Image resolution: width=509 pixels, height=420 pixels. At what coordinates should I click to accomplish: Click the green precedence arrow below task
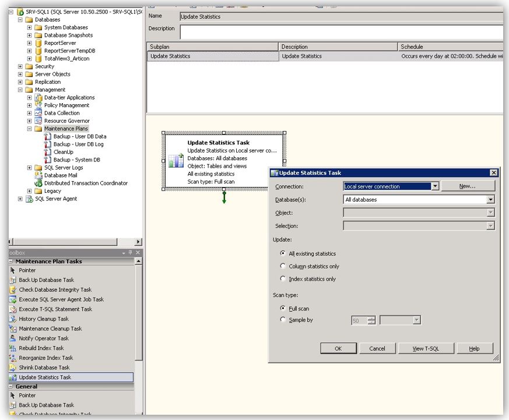pos(224,197)
